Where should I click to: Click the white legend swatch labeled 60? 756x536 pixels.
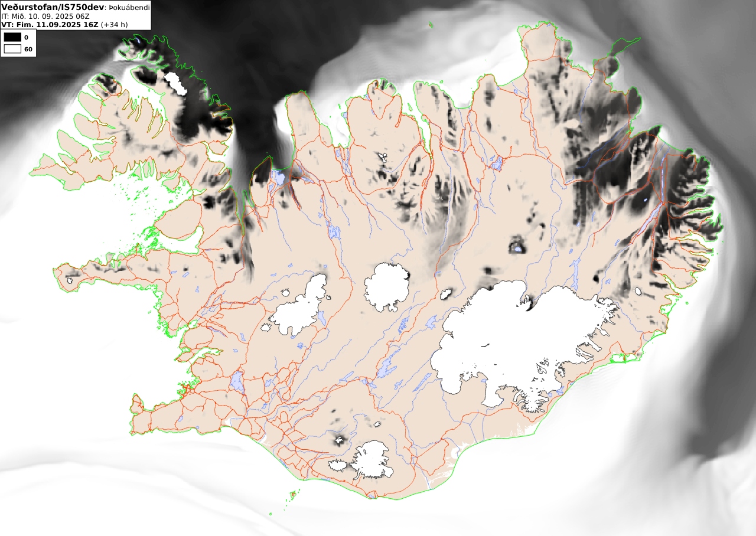[x=12, y=49]
